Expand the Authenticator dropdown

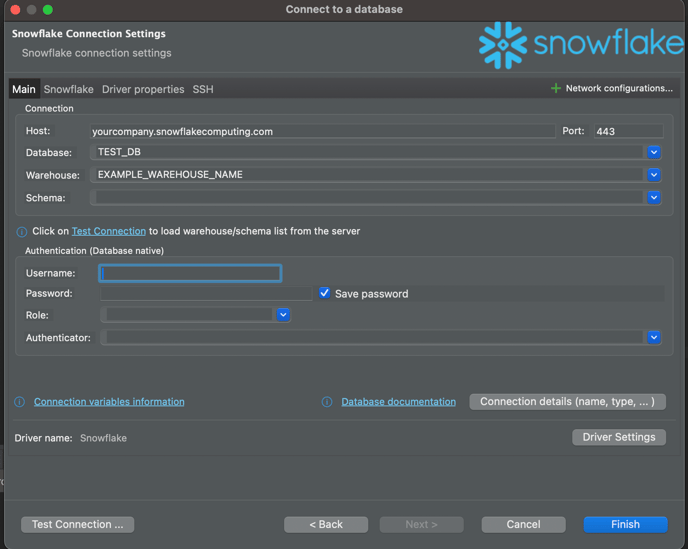[654, 337]
